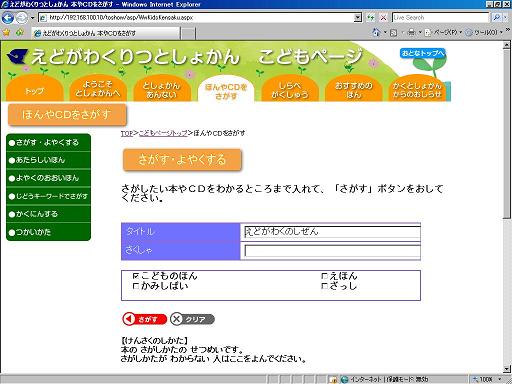Check the ざっし checkbox
Viewport: 512px width, 384px height.
[324, 286]
